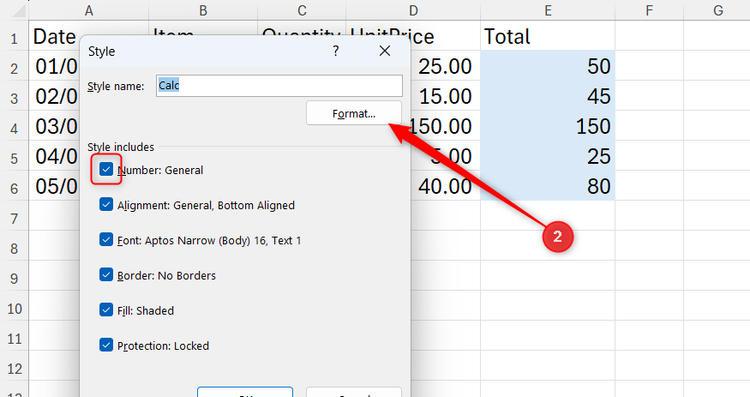Toggle the Font: Aptos Narrow checkbox
Viewport: 750px width, 397px height.
tap(106, 239)
